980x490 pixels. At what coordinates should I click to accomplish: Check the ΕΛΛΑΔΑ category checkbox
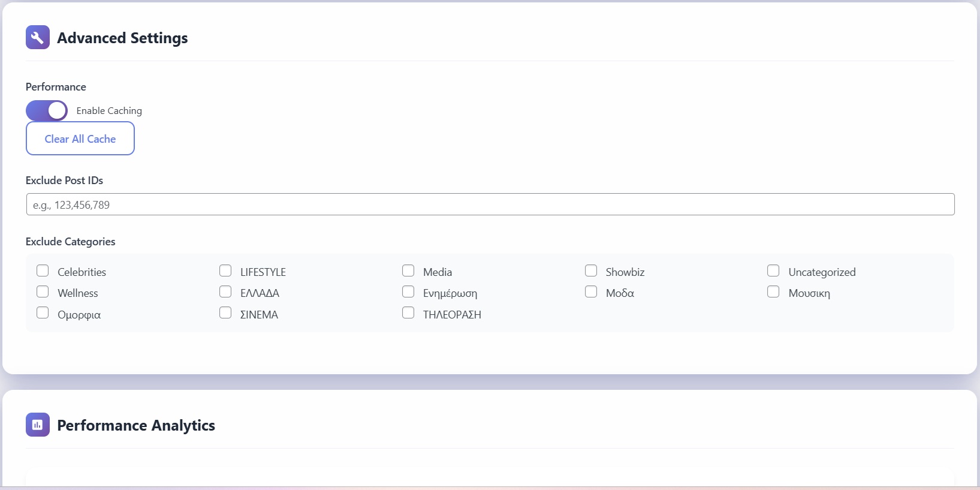pos(225,291)
